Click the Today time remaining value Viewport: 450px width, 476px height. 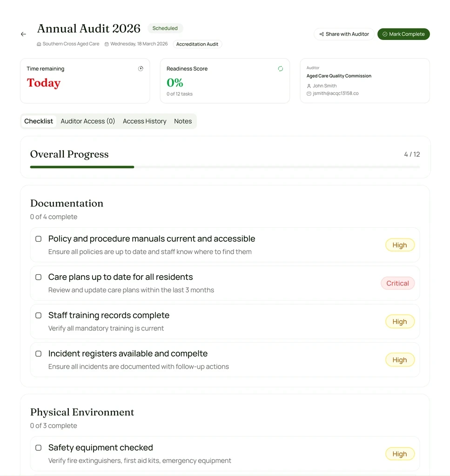[x=43, y=83]
